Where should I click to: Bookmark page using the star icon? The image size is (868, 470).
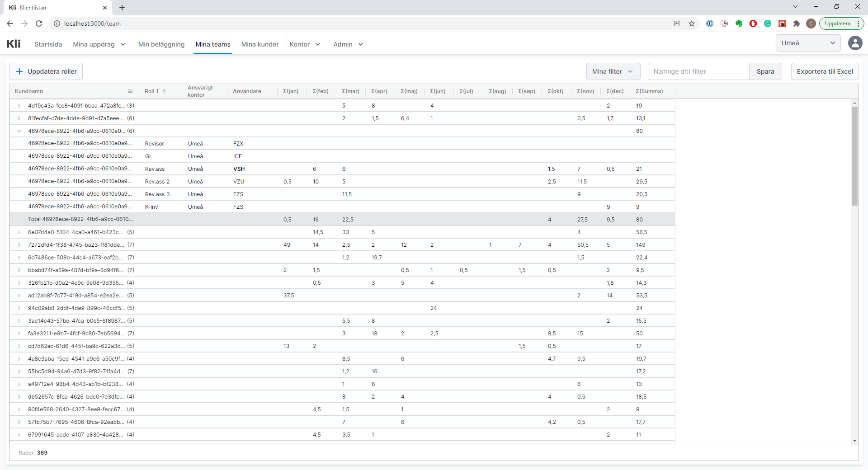tap(692, 23)
